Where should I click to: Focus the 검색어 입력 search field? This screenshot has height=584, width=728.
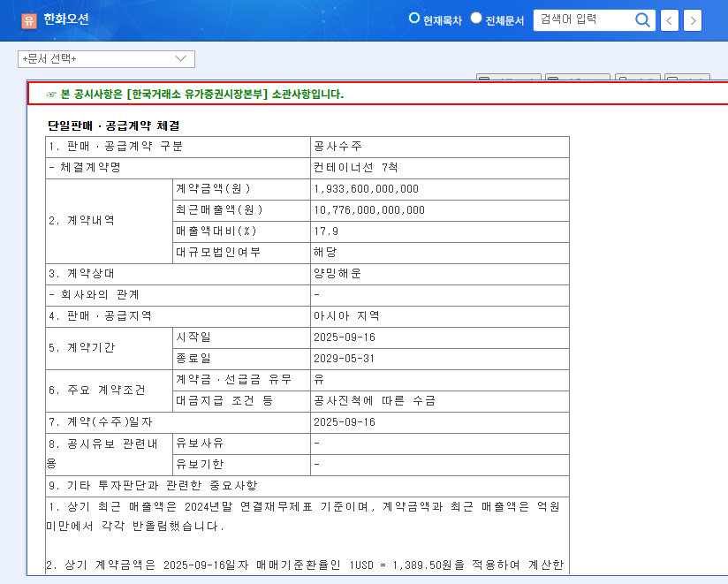[585, 20]
